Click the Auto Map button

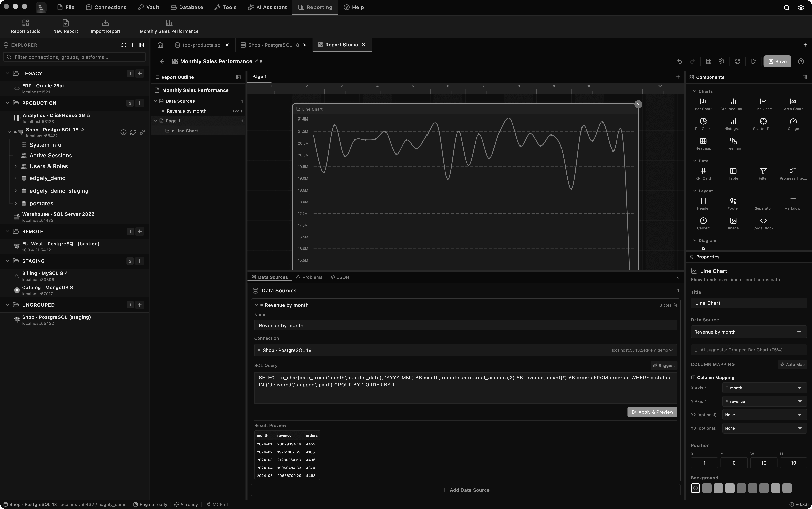792,365
